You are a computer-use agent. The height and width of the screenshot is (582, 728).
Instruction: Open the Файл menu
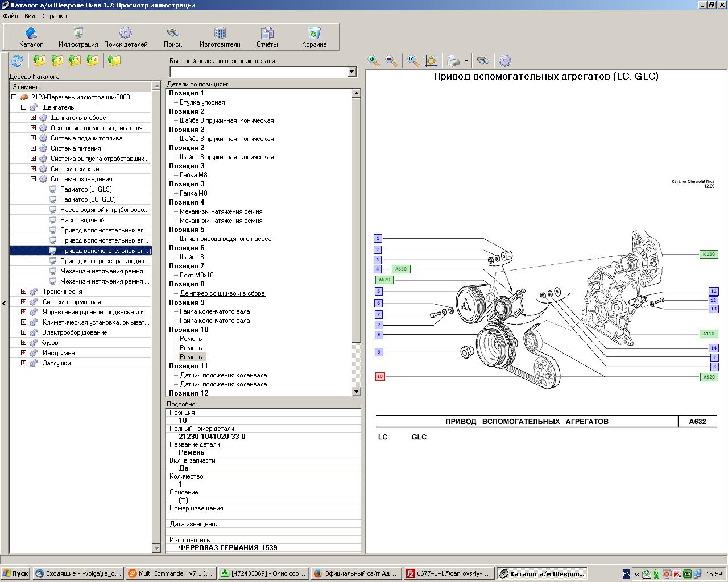10,16
